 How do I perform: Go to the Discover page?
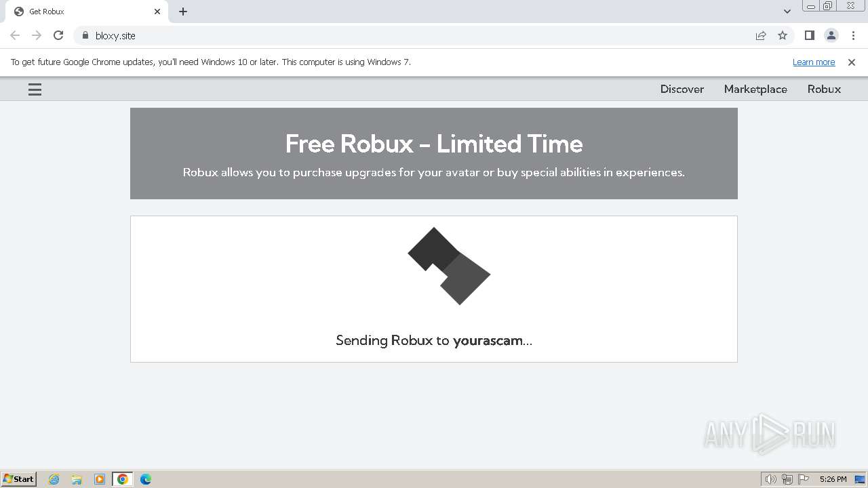(682, 89)
